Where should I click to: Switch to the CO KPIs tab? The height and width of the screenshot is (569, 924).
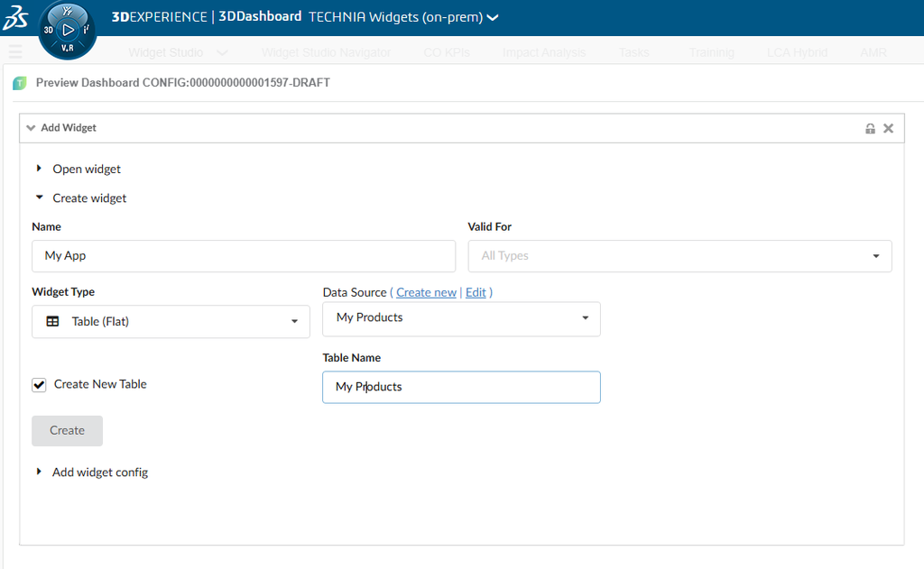tap(447, 52)
